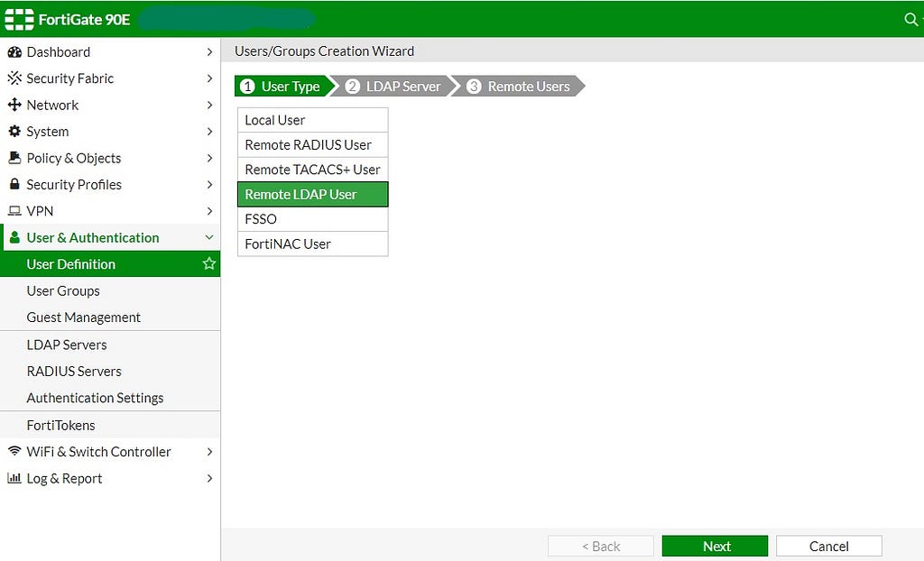The height and width of the screenshot is (561, 924).
Task: Click the User & Authentication person icon
Action: tap(14, 237)
